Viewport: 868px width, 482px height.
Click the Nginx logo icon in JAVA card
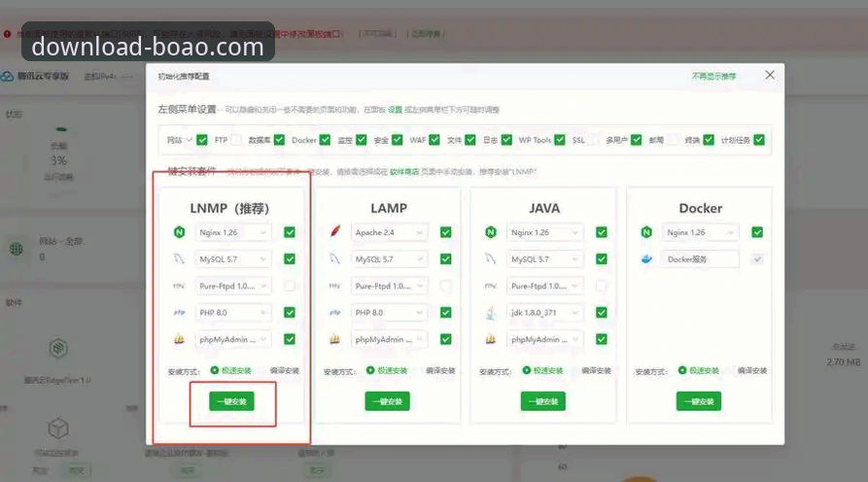click(x=491, y=232)
